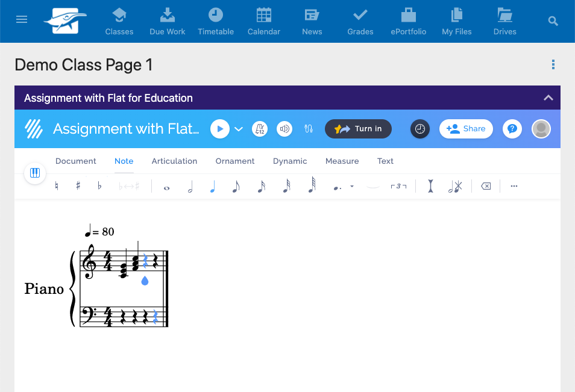Choose the sharp accidental
575x392 pixels.
[x=77, y=186]
